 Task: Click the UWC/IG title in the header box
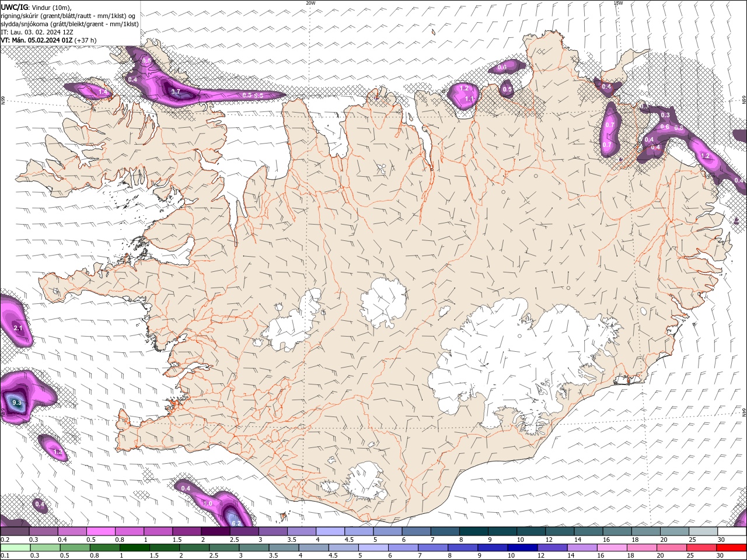pos(15,7)
